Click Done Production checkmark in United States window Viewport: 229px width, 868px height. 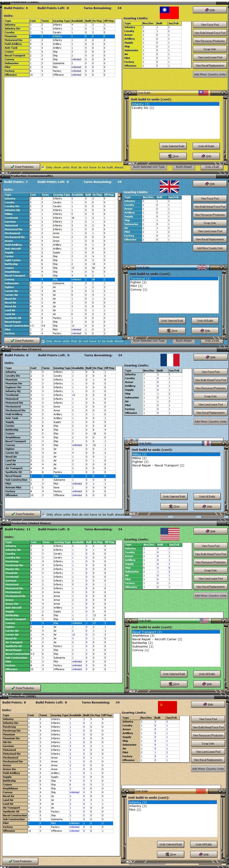(23, 688)
